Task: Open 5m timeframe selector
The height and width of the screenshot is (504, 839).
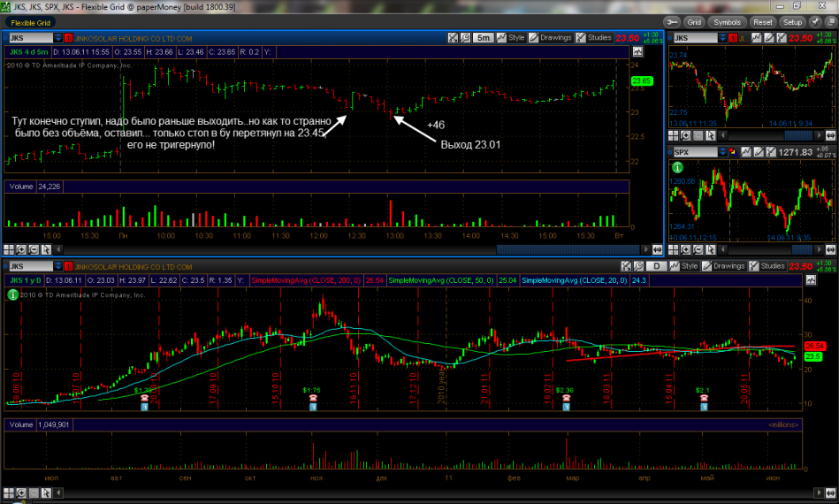Action: 484,37
